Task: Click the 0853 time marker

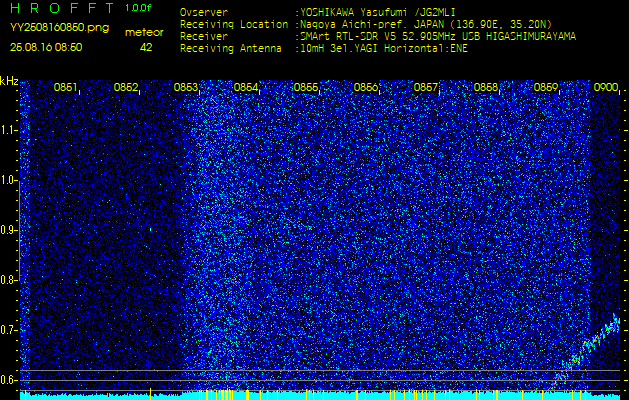Action: coord(185,87)
